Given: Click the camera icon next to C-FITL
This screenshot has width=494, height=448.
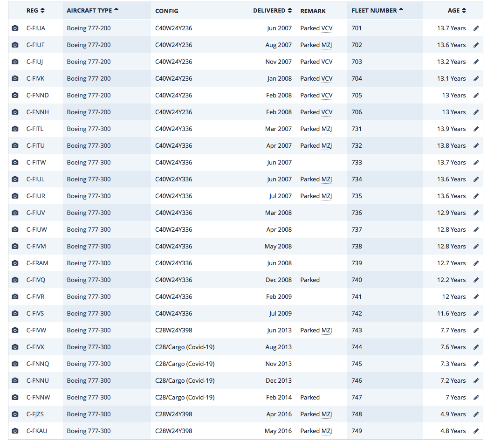Looking at the screenshot, I should [15, 129].
